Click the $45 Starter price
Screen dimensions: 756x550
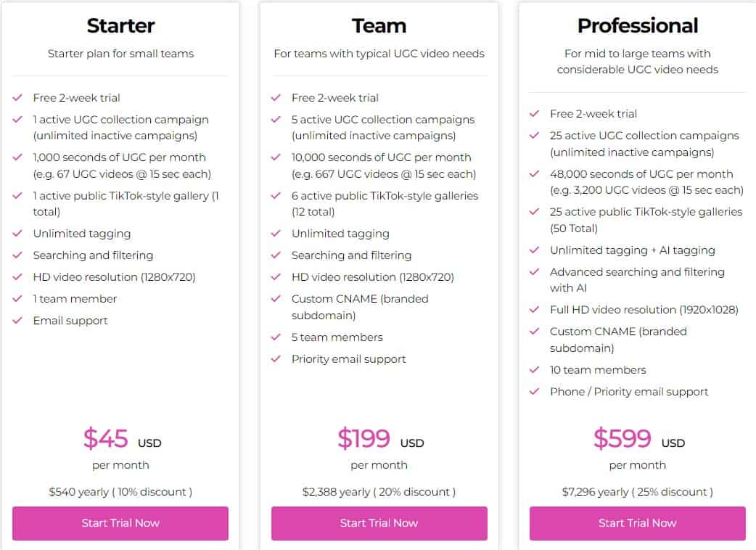click(107, 438)
